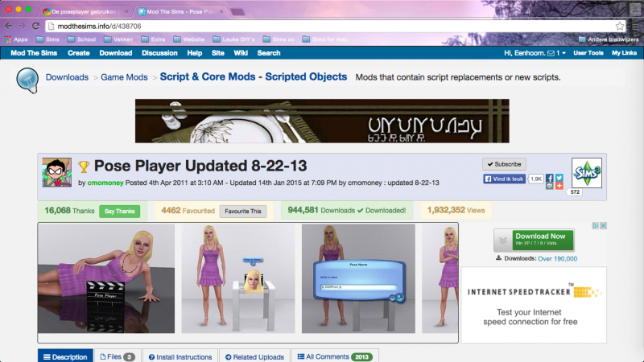Open the Site menu
Image resolution: width=644 pixels, height=362 pixels.
(217, 53)
